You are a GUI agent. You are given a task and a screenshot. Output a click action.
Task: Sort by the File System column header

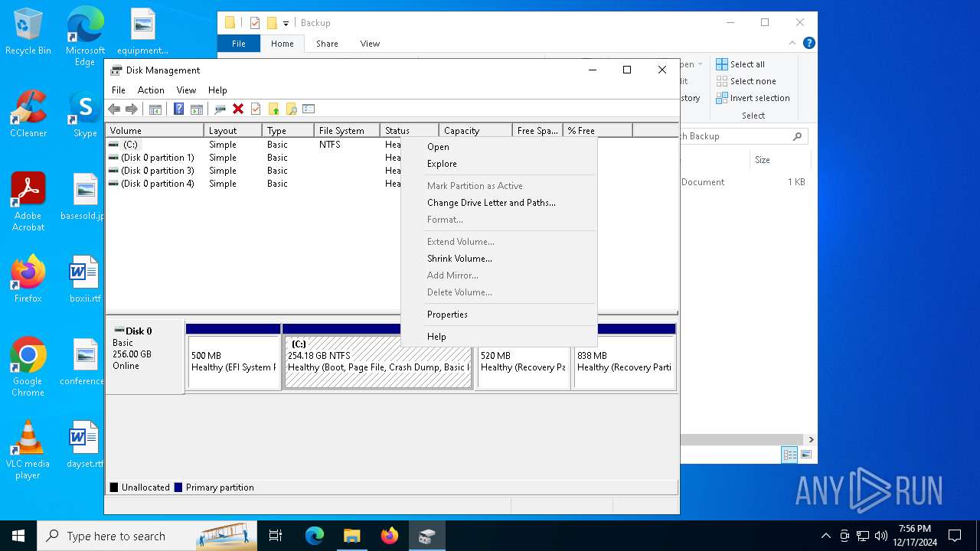(347, 131)
